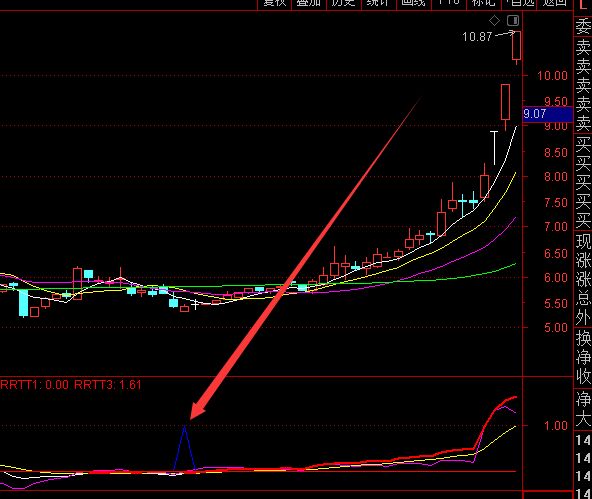Click the RRTT3 indicator value label
Viewport: 592px width, 499px height.
click(108, 385)
